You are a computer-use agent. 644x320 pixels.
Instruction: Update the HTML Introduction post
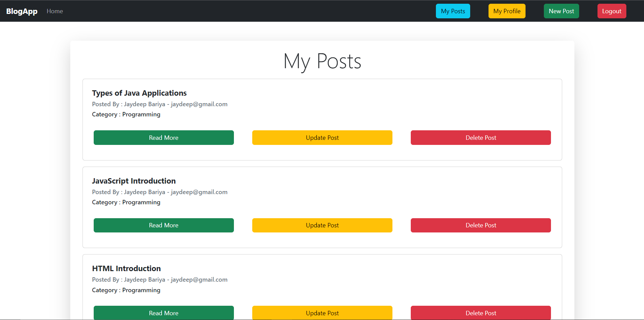(322, 313)
